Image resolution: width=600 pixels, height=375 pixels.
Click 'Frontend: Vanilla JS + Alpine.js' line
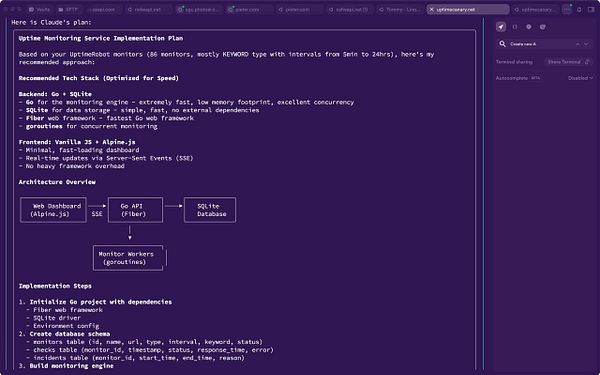point(77,142)
